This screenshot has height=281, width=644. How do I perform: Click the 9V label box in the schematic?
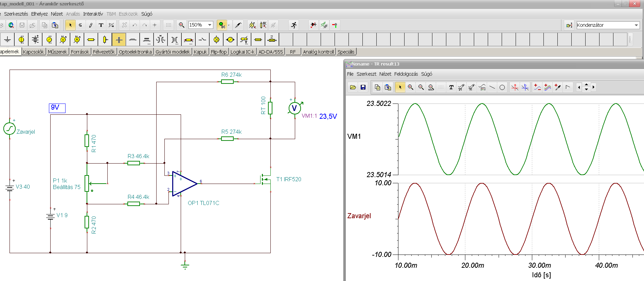[57, 108]
